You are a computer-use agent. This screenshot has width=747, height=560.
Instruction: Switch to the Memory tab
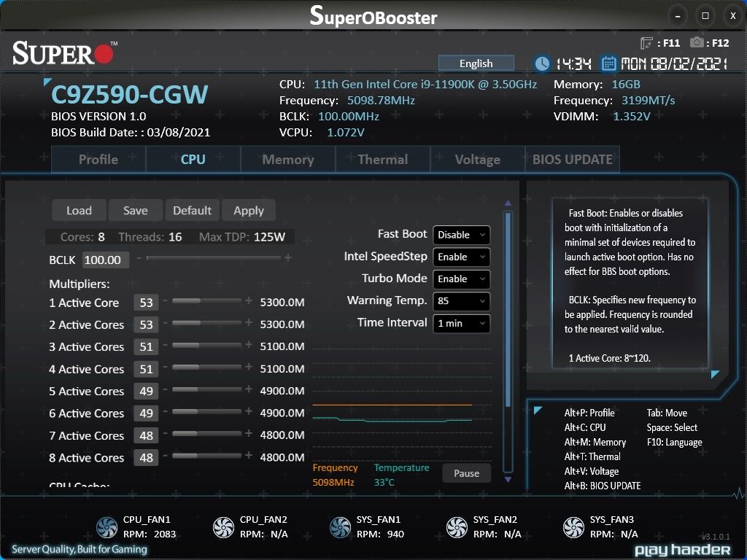coord(287,160)
